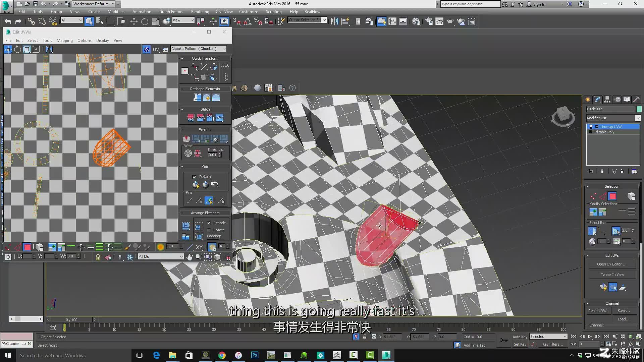
Task: Toggle the Detach checkbox in Peel
Action: [194, 177]
